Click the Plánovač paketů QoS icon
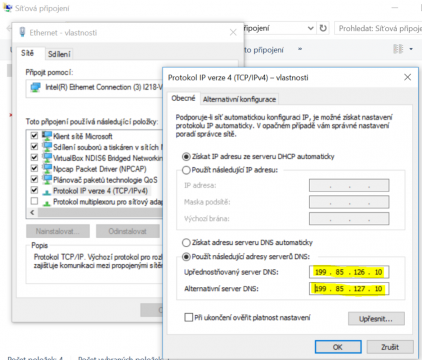This screenshot has width=422, height=360. pyautogui.click(x=47, y=180)
